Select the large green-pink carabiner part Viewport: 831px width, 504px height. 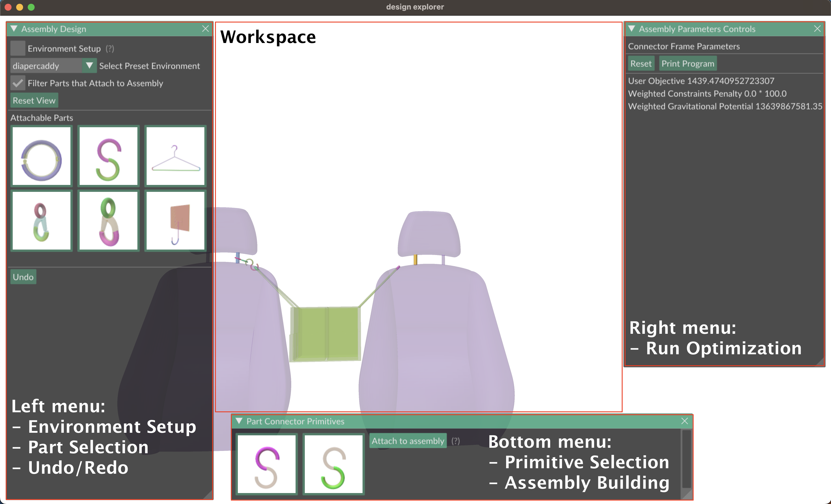[108, 221]
